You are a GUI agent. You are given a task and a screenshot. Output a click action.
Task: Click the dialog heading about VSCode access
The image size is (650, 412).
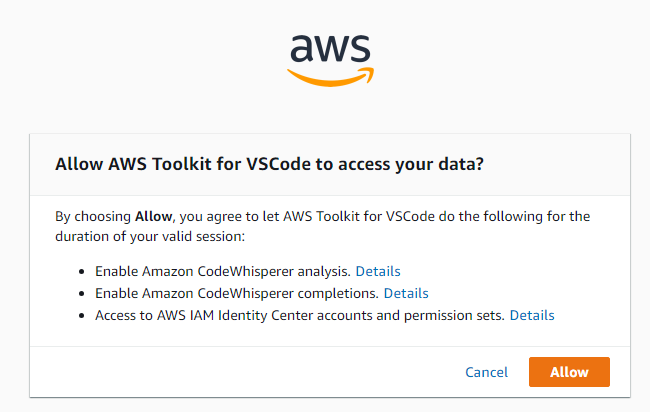[269, 164]
